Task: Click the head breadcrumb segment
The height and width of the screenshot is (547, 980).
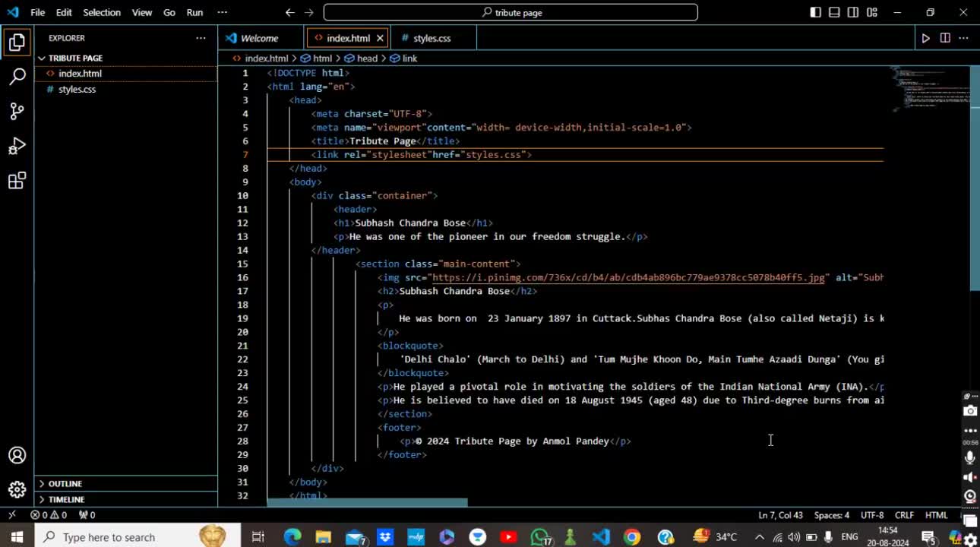Action: (361, 58)
